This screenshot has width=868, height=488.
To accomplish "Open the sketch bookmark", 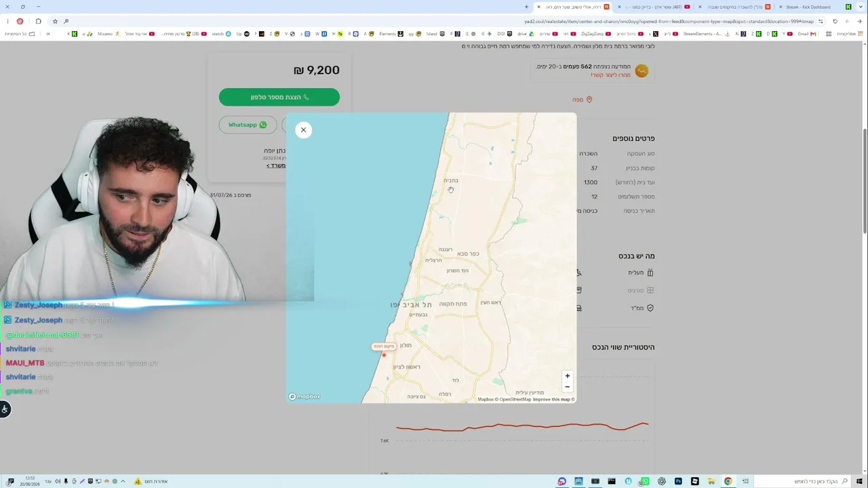I will [222, 33].
